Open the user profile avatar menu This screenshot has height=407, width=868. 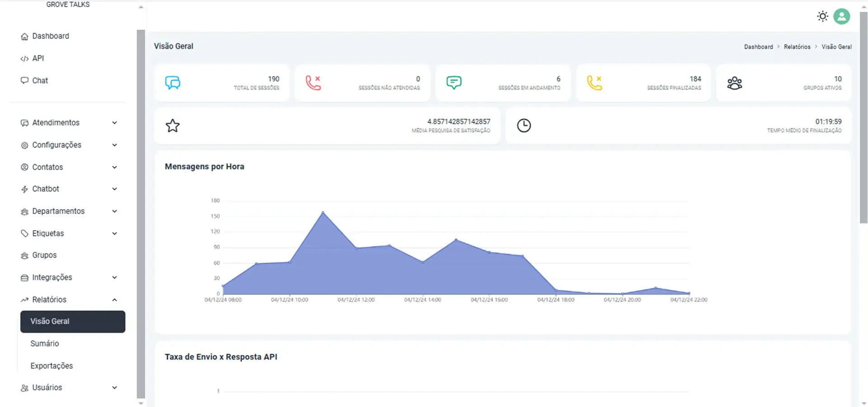[x=841, y=17]
